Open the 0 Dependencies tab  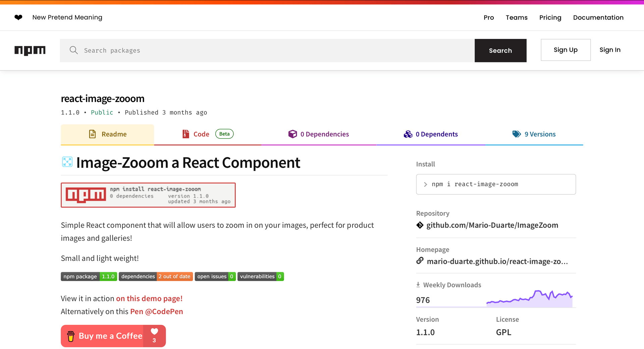click(x=319, y=134)
